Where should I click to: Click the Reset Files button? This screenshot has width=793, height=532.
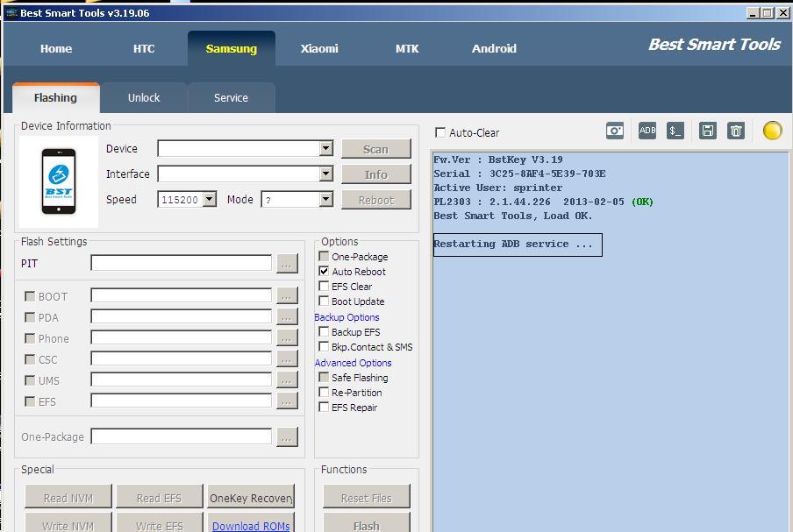click(x=366, y=497)
